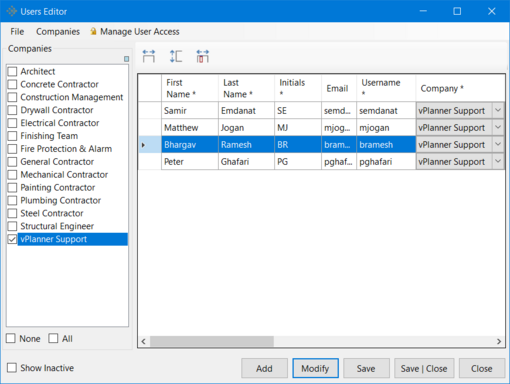Select the Samir first name cell
Screen dimensions: 510x384
tap(190, 111)
